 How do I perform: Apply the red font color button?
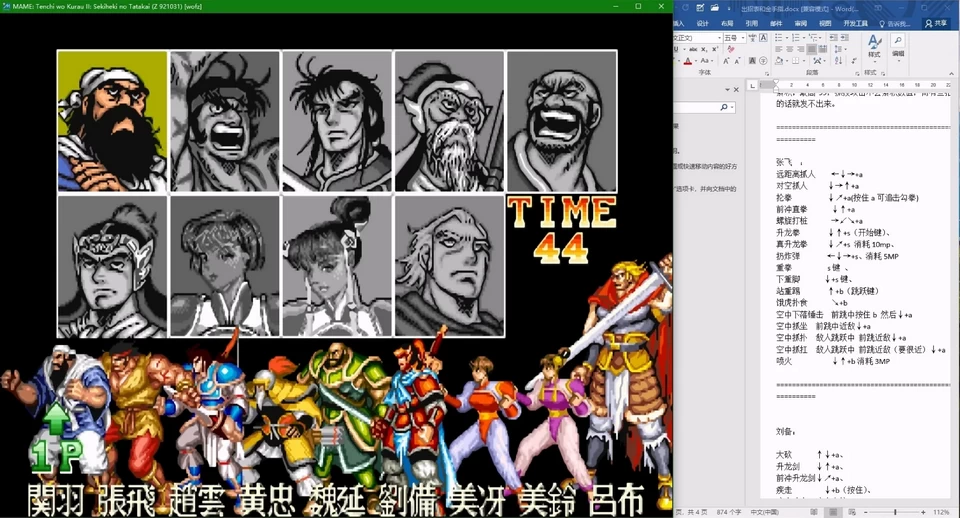[688, 61]
